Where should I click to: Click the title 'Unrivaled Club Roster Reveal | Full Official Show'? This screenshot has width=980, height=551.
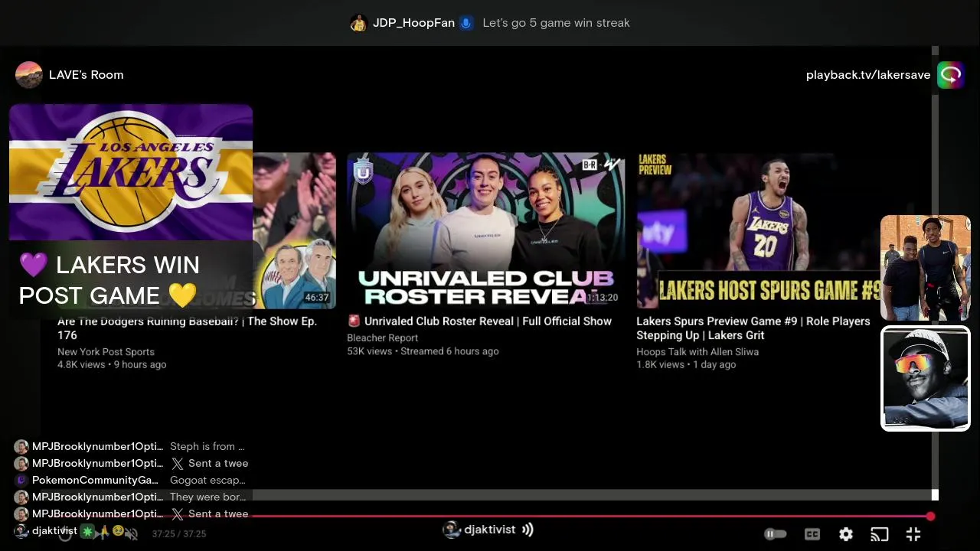(x=488, y=321)
